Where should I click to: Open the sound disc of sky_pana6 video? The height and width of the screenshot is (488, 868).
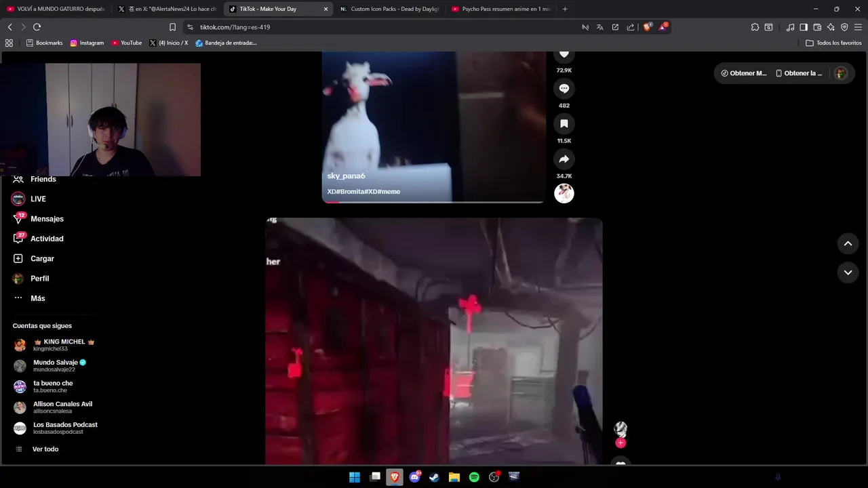coord(564,193)
